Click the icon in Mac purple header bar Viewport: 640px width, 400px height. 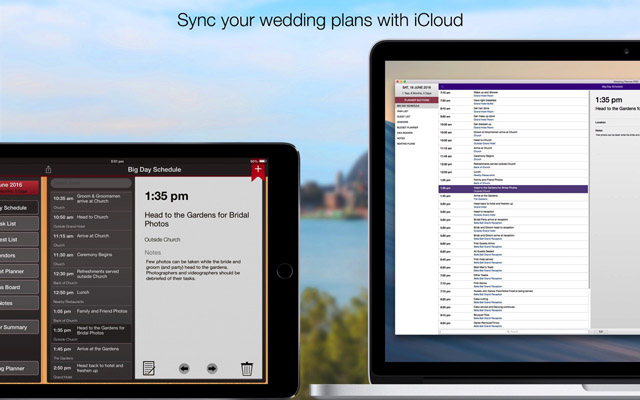[x=442, y=87]
